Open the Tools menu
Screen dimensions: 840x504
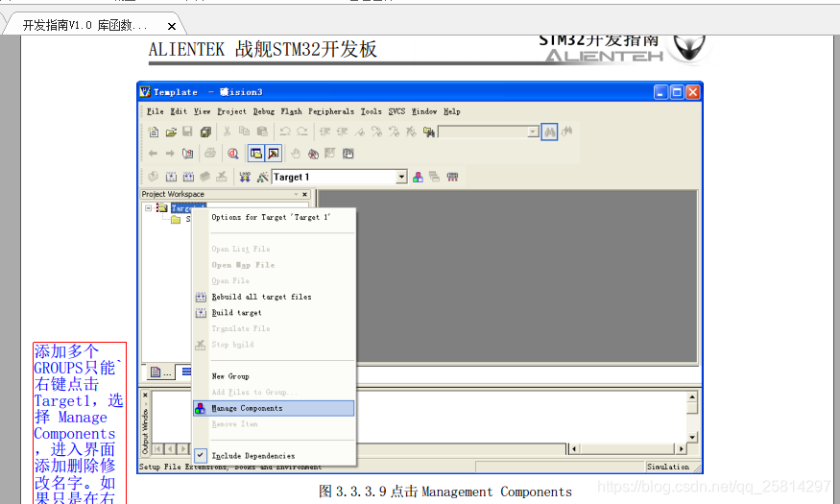[x=371, y=111]
